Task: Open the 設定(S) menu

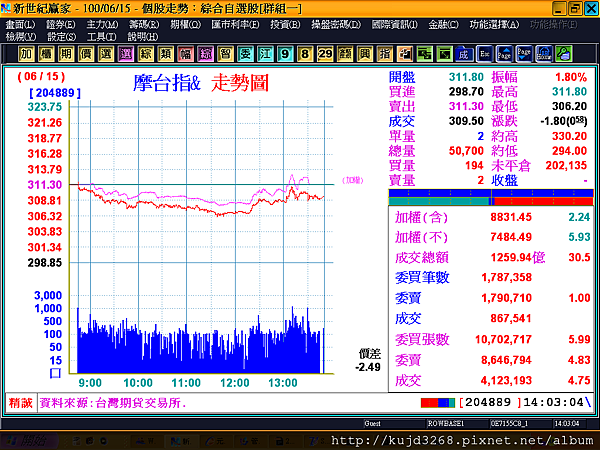Action: click(62, 37)
